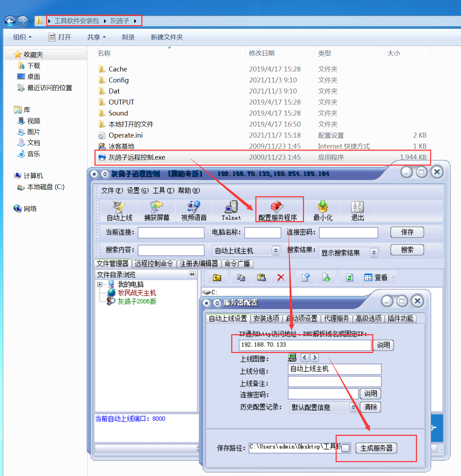Click 新建文件夹 in Explorer toolbar
The image size is (461, 476).
coord(167,37)
